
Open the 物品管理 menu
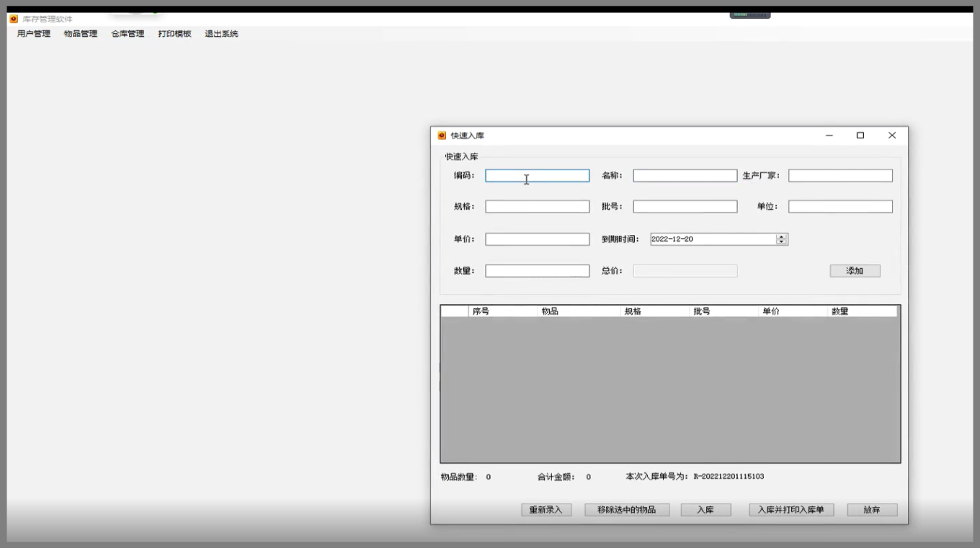(81, 34)
